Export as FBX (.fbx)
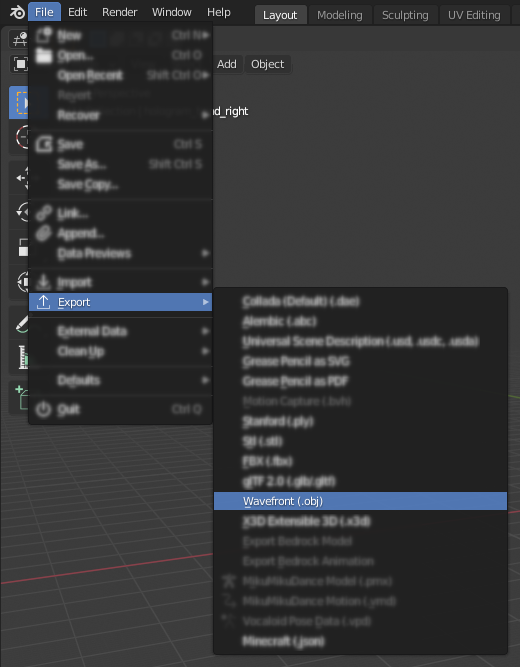 click(360, 461)
